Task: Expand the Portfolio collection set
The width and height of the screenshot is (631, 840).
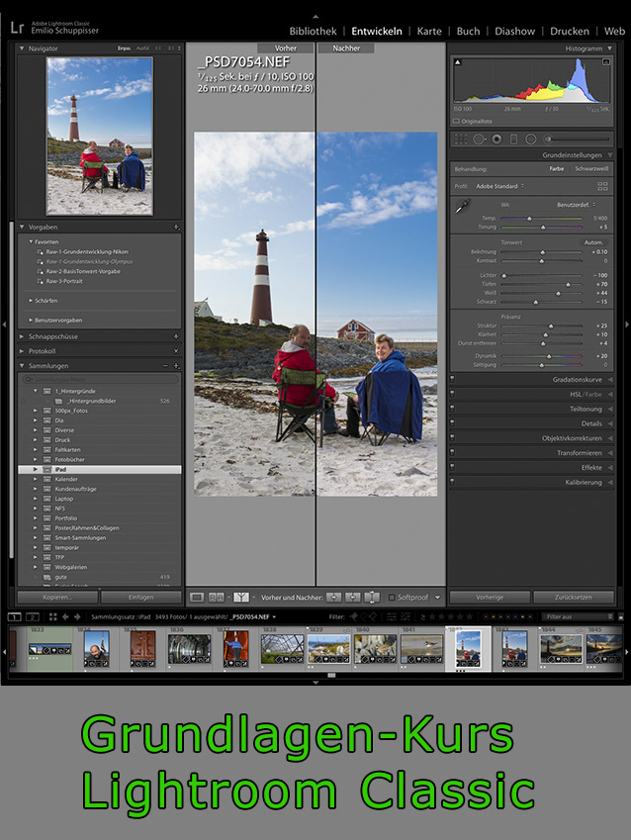Action: 36,518
